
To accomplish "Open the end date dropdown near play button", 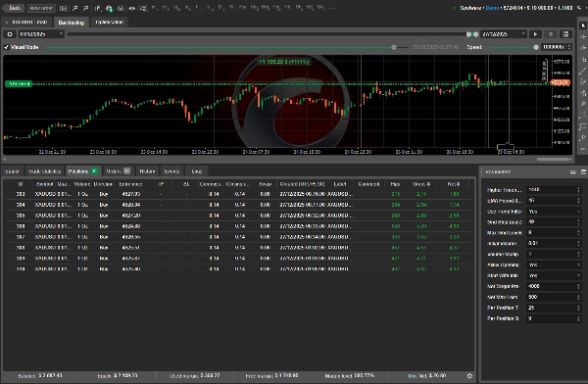I will point(504,34).
